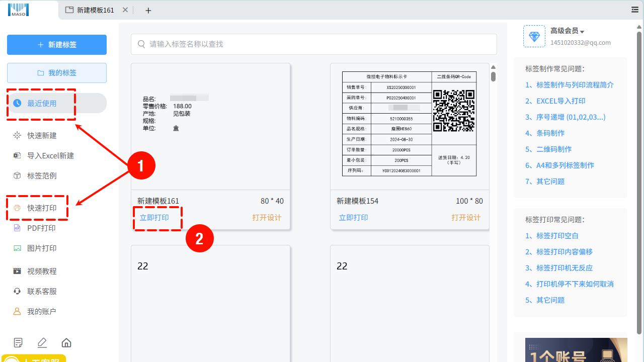Click the 80 * 40 size text
Screen dimensions: 644x362
tap(272, 201)
